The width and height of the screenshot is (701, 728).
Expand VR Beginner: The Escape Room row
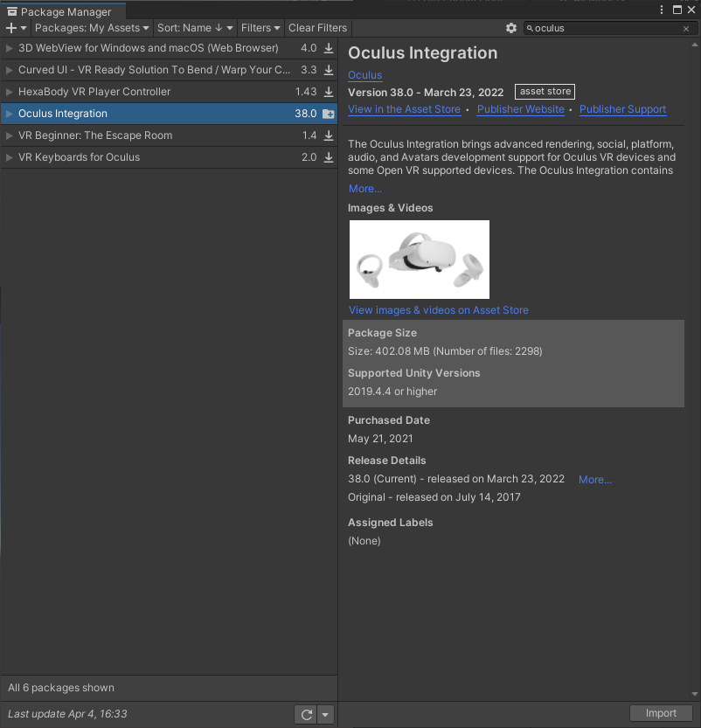9,135
